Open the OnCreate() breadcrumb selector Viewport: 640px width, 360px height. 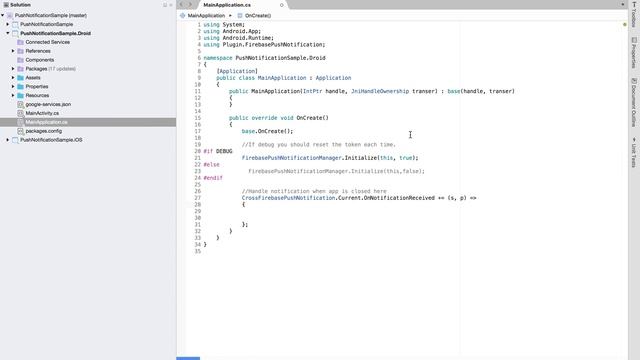[x=258, y=16]
